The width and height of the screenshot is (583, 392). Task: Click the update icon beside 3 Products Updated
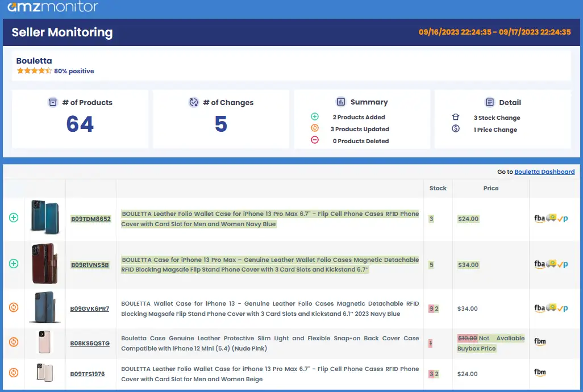(315, 128)
